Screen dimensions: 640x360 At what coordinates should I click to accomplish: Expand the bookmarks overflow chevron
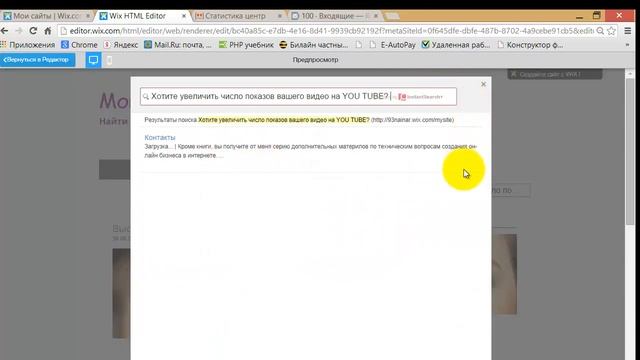627,45
